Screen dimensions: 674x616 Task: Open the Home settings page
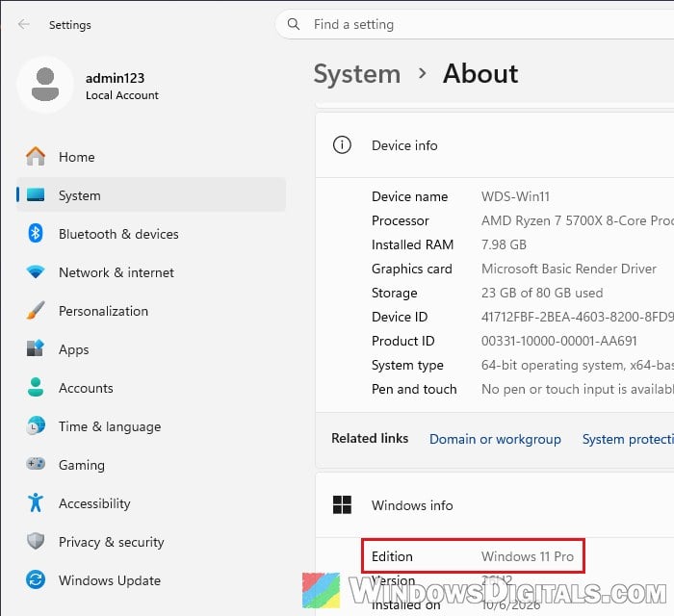tap(151, 157)
